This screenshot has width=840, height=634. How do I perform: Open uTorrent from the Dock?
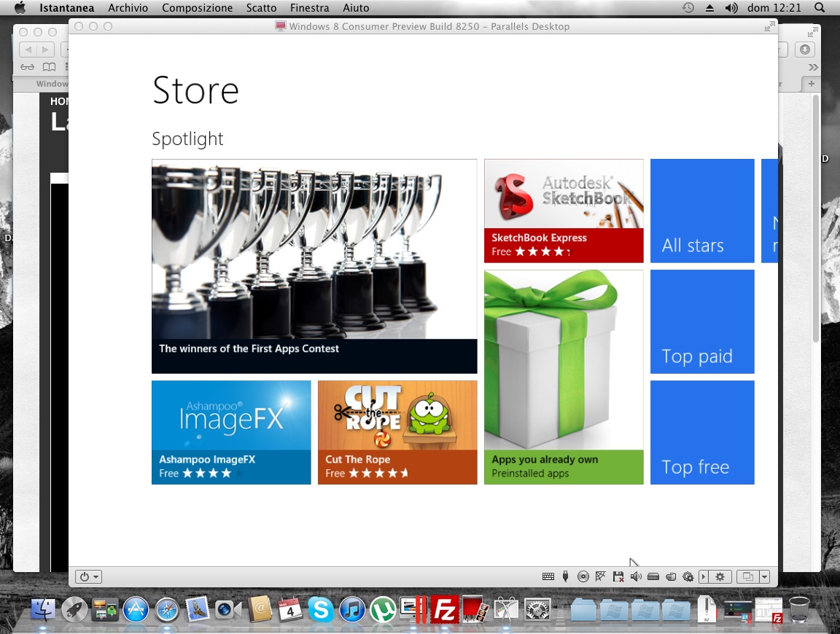[383, 610]
